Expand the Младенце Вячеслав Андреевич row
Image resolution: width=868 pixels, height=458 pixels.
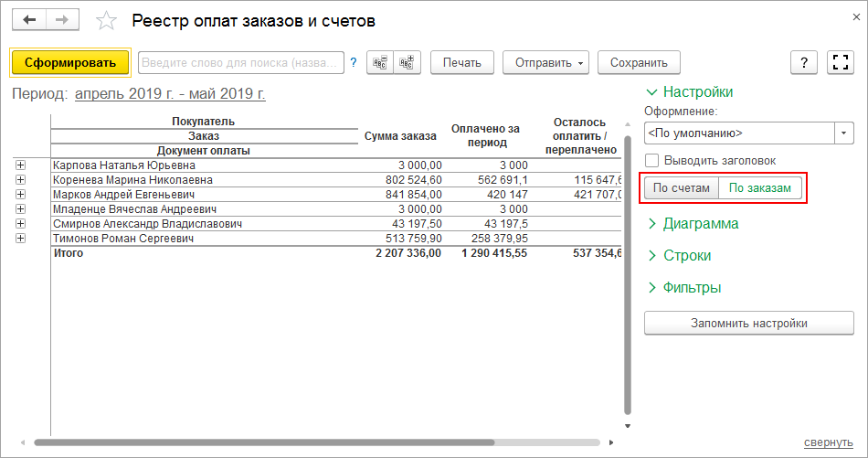pos(20,208)
